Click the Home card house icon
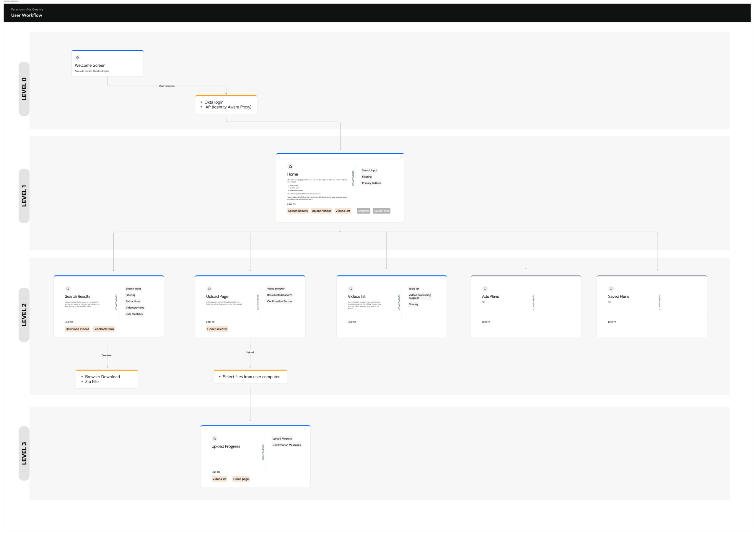The height and width of the screenshot is (534, 756). click(290, 166)
